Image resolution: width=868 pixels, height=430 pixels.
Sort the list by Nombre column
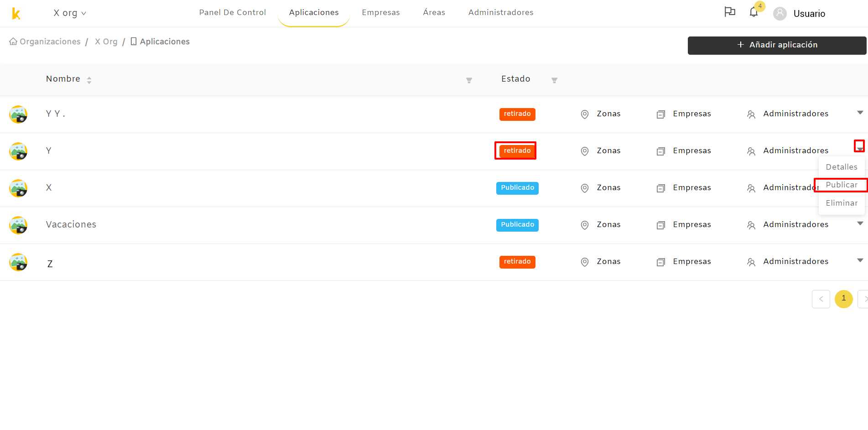point(89,80)
